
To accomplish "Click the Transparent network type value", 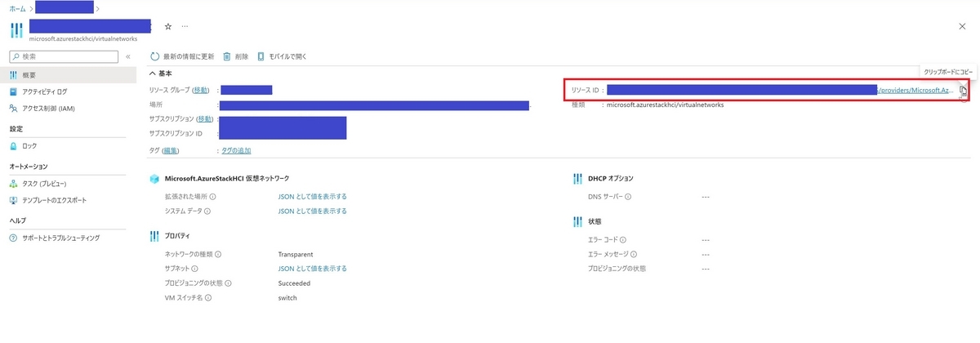I will (296, 254).
